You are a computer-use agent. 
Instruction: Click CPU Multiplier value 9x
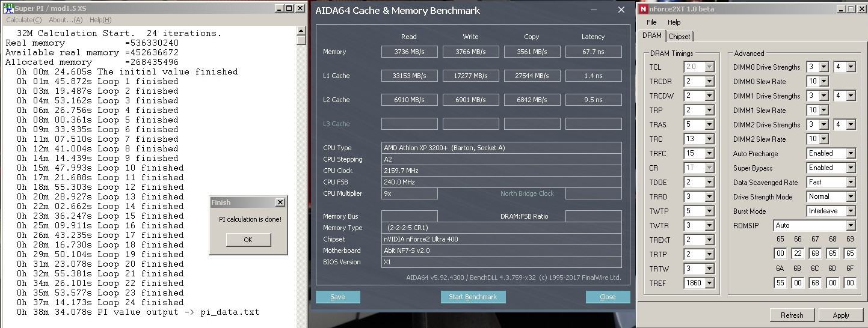pos(409,193)
